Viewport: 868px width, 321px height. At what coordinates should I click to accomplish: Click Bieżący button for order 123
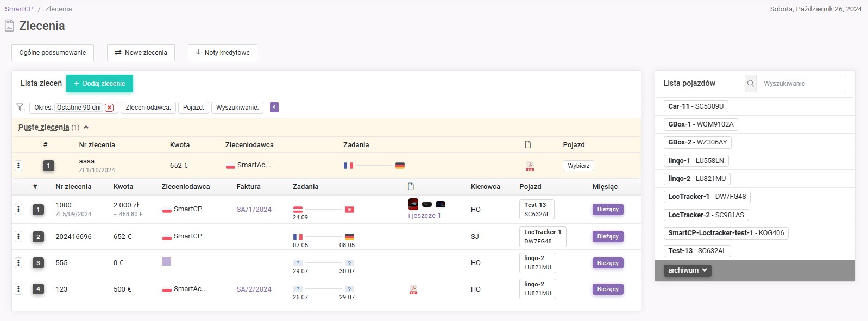[x=608, y=289]
